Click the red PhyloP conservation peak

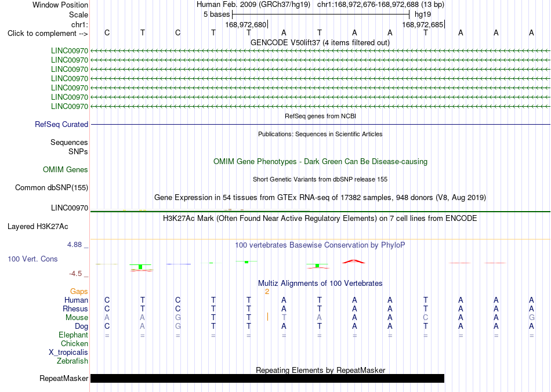pyautogui.click(x=354, y=262)
